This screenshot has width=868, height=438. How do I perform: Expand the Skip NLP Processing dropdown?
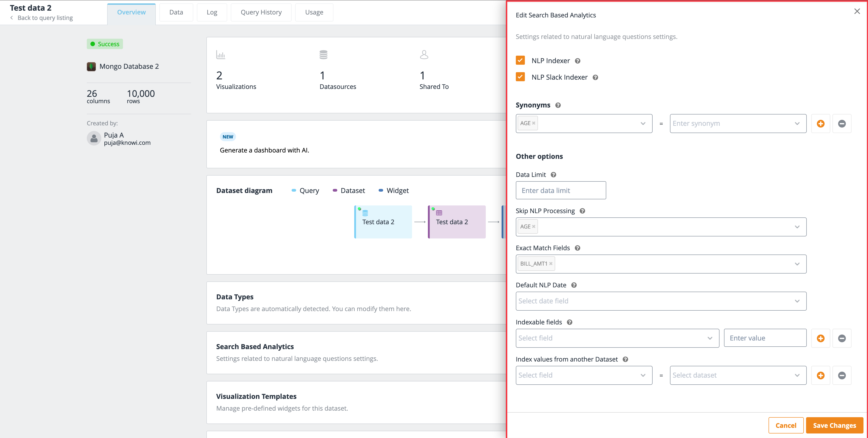pyautogui.click(x=798, y=226)
